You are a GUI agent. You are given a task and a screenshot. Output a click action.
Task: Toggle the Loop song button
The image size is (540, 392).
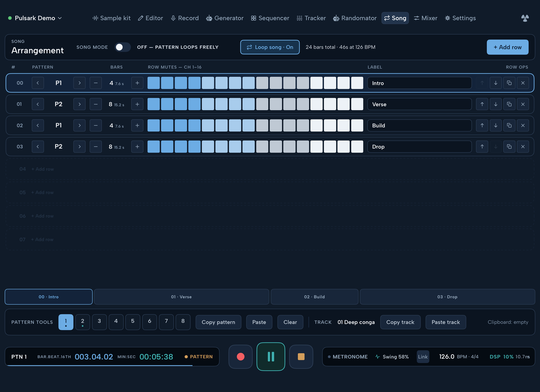coord(270,47)
